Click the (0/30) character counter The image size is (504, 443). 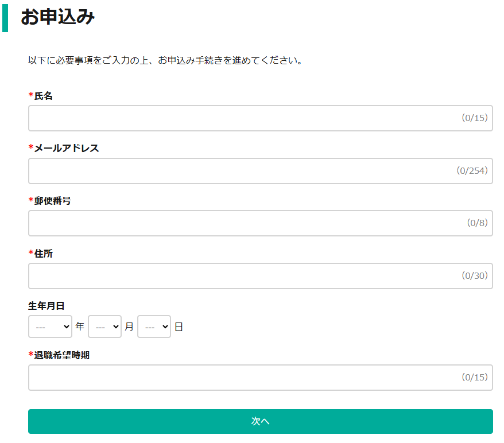475,275
